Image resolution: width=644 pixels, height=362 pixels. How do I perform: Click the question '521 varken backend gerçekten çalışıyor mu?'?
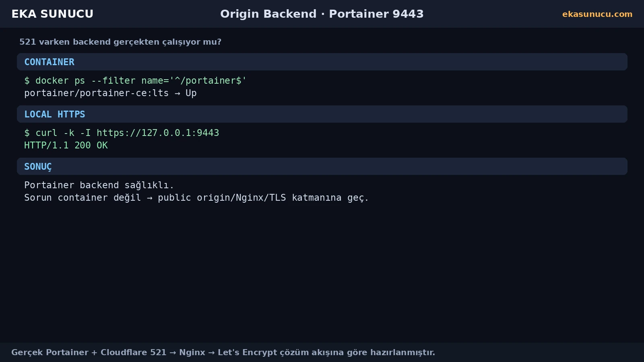[120, 42]
